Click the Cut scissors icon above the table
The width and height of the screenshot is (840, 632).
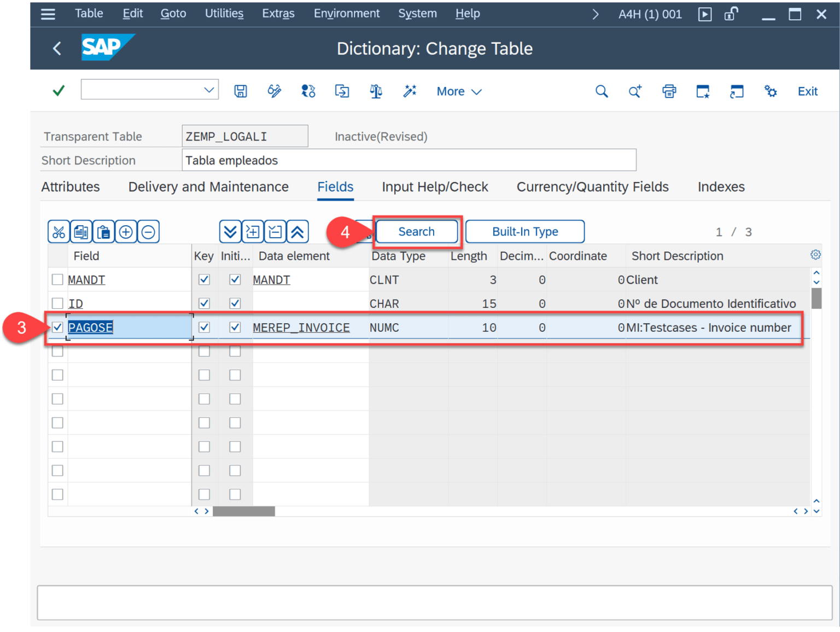pos(59,232)
